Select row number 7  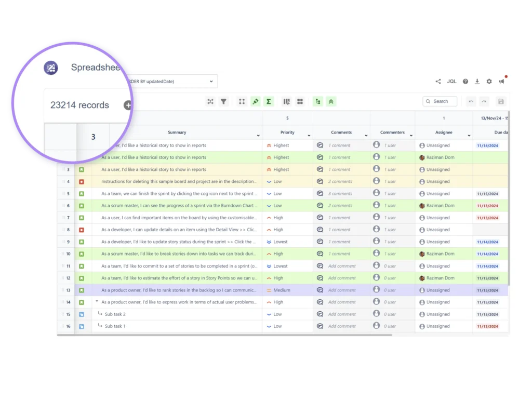(x=68, y=218)
